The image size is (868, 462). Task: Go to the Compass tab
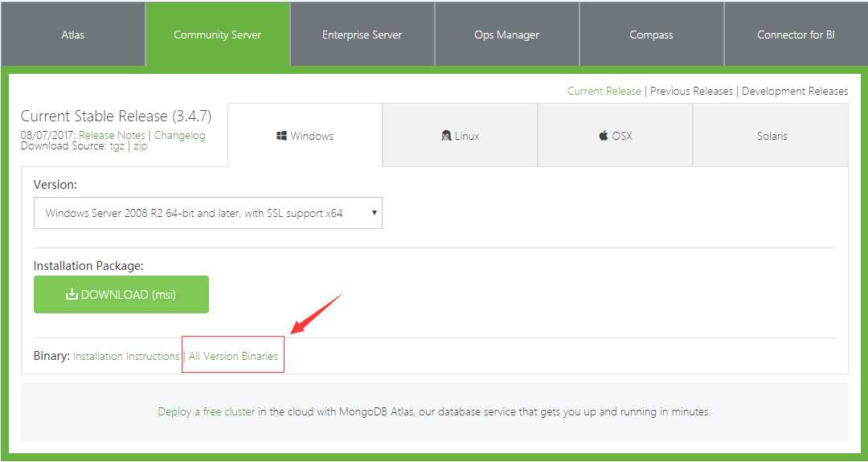pyautogui.click(x=651, y=35)
